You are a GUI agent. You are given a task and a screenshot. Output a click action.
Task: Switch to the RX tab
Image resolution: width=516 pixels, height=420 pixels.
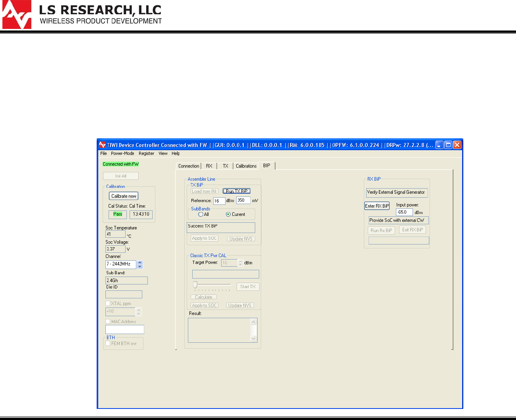[x=209, y=166]
